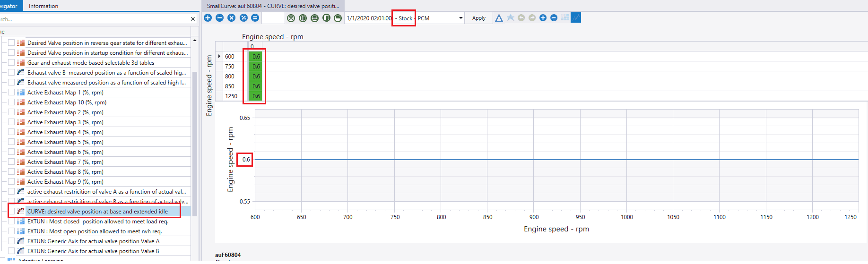The width and height of the screenshot is (868, 264).
Task: Click curve icon of EXTUN Generic Axis Valve A
Action: [21, 241]
